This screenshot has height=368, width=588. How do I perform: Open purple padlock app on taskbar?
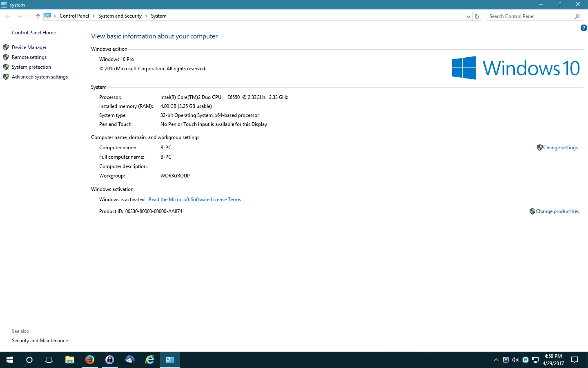pyautogui.click(x=109, y=360)
